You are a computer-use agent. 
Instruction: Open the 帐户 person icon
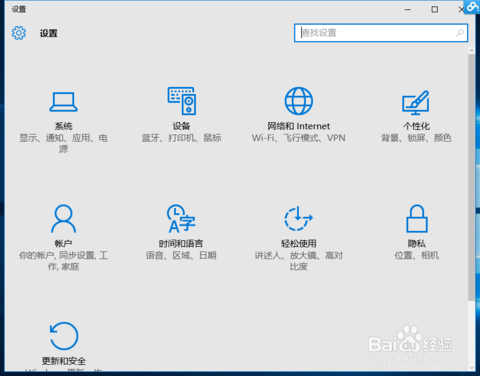pos(63,218)
